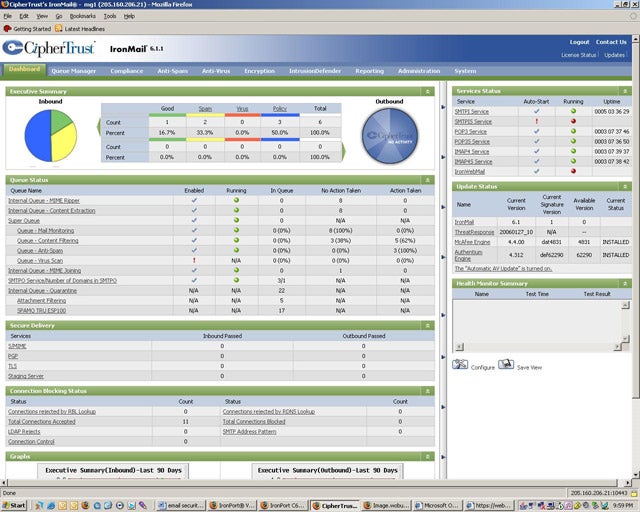Viewport: 640px width, 512px height.
Task: Collapse the Graphs panel
Action: 427,456
